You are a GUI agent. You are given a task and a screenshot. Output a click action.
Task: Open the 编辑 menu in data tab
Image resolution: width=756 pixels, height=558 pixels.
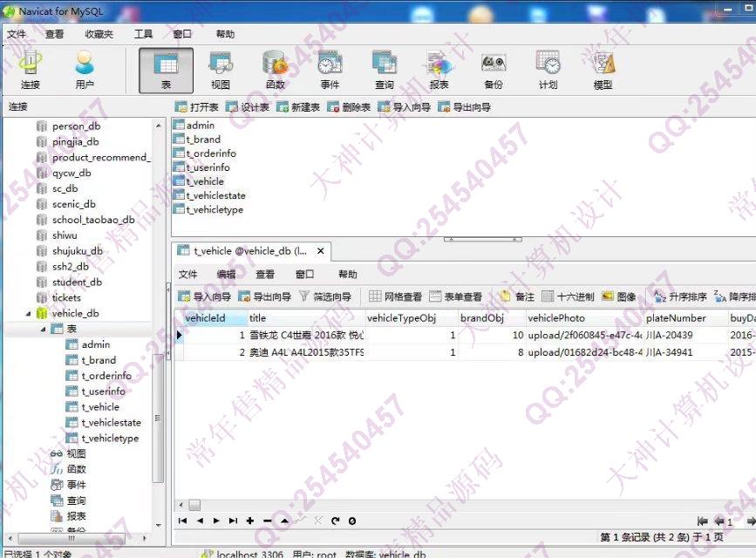[226, 275]
